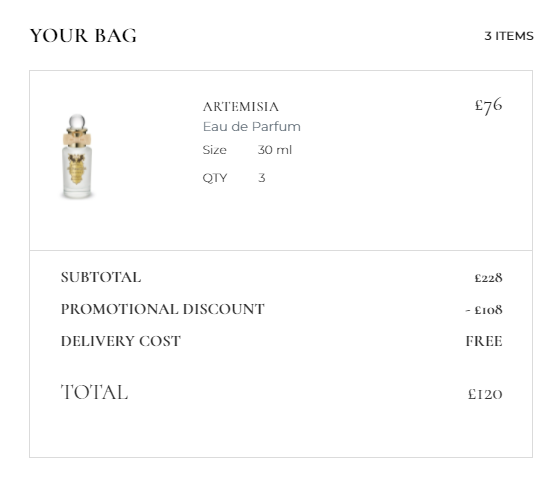
Task: Click the £76 item price
Action: [488, 105]
